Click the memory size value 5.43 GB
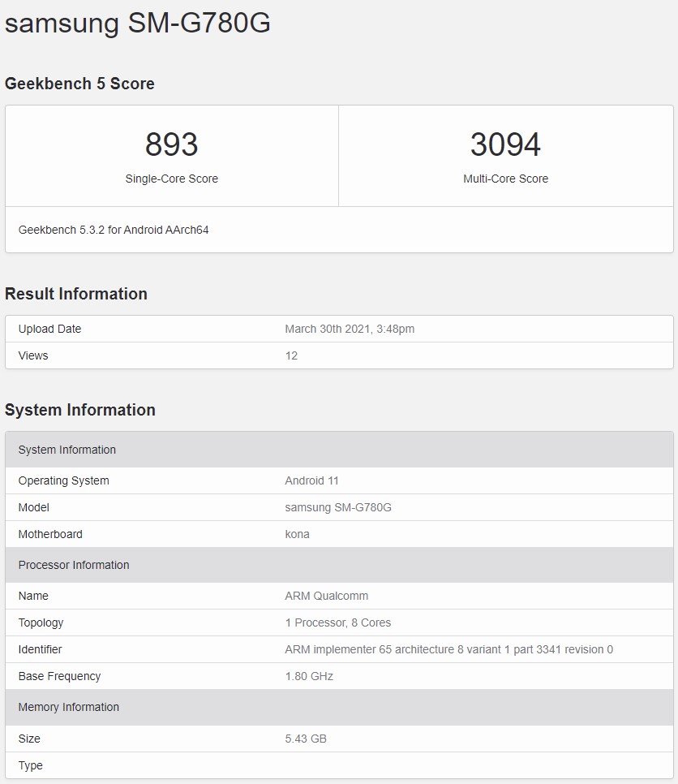The image size is (678, 784). tap(306, 739)
